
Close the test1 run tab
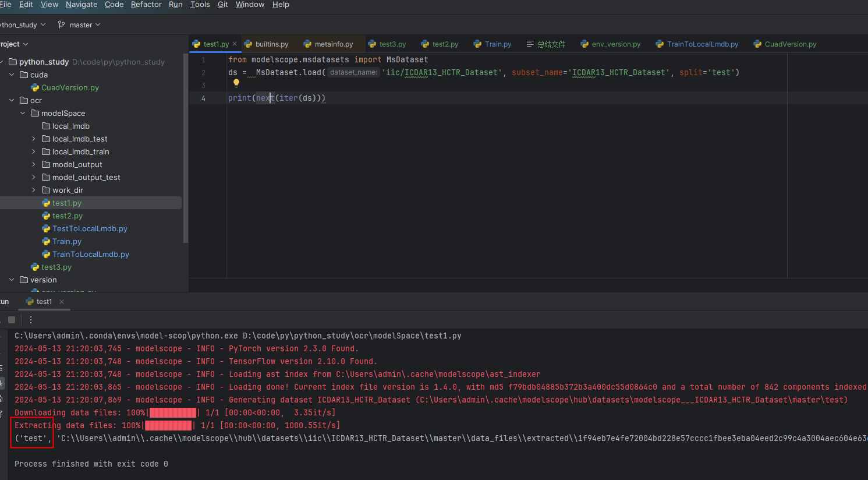click(x=62, y=302)
